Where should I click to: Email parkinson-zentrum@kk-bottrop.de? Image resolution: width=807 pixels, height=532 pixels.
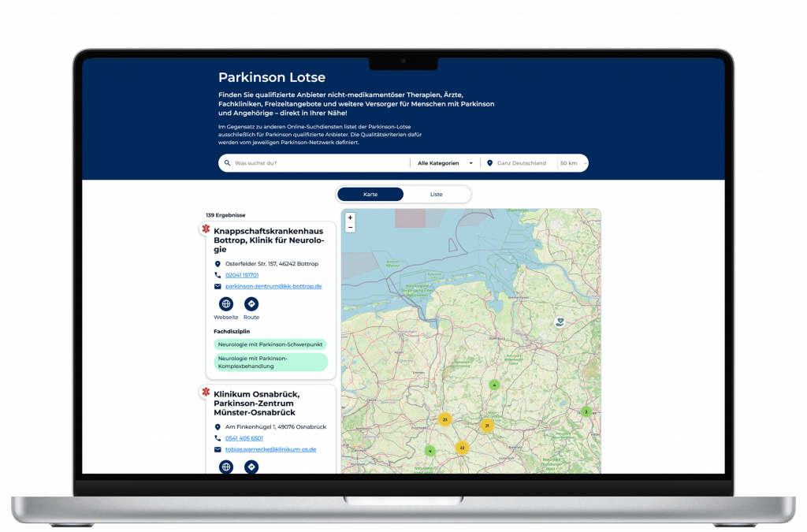tap(273, 287)
